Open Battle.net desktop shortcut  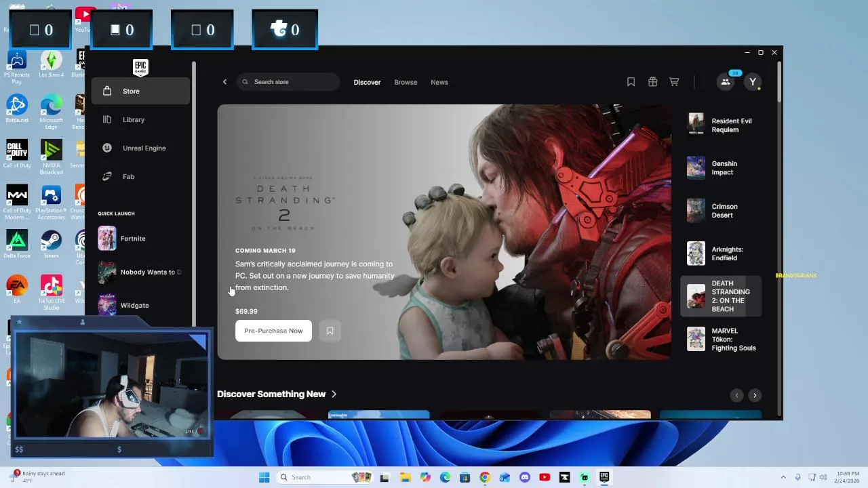pos(17,108)
